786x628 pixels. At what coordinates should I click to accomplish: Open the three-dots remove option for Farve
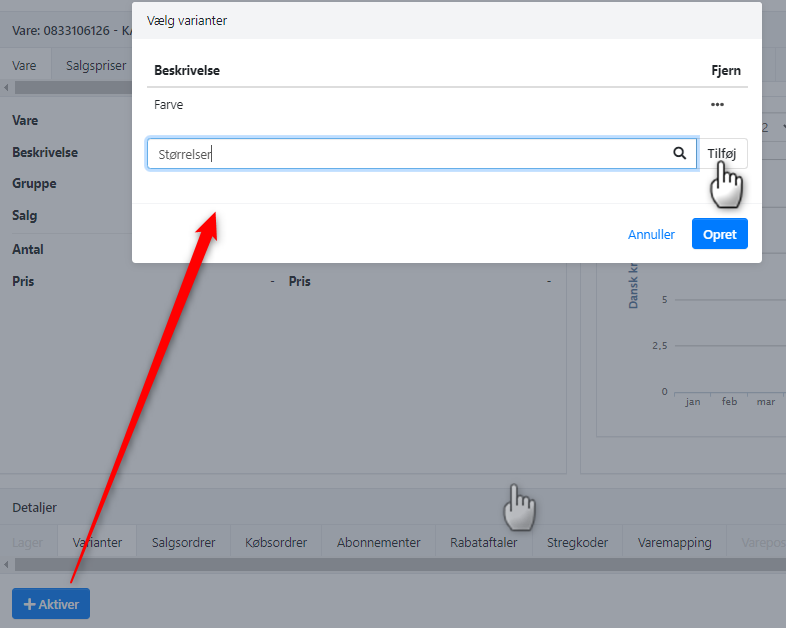[x=716, y=104]
